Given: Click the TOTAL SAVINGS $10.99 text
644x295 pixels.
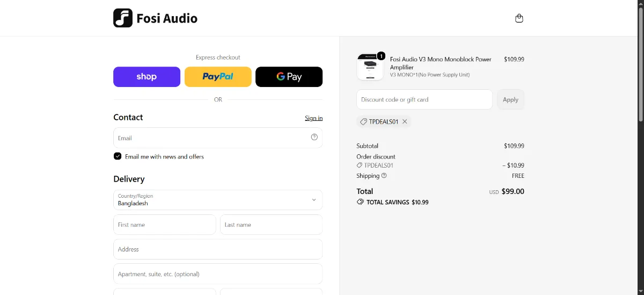Looking at the screenshot, I should (397, 203).
